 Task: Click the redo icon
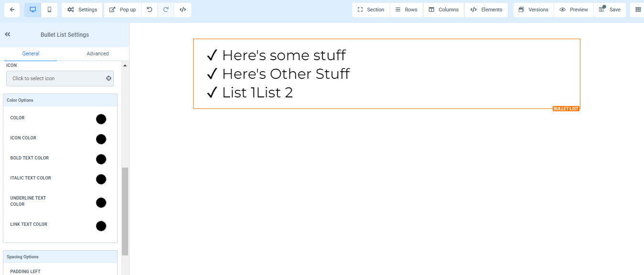click(x=166, y=10)
